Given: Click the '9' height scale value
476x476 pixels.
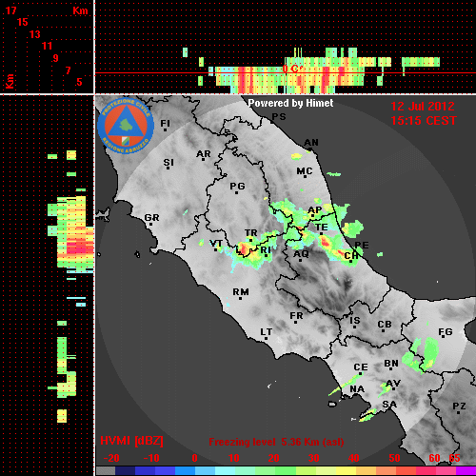Looking at the screenshot, I should (56, 58).
